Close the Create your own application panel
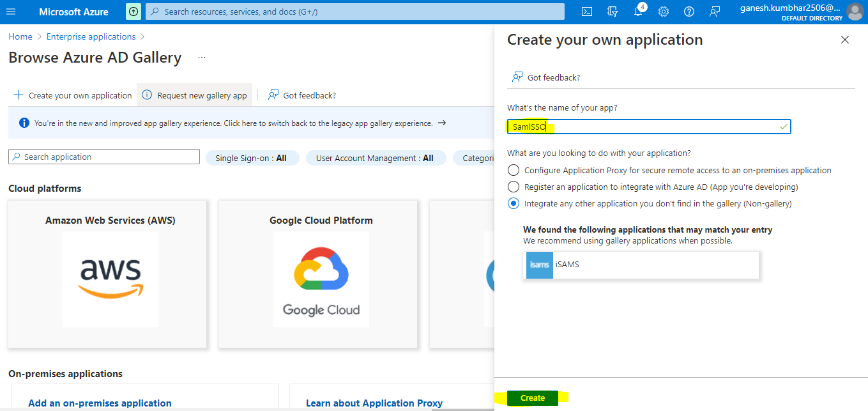The width and height of the screenshot is (868, 411). pyautogui.click(x=845, y=40)
